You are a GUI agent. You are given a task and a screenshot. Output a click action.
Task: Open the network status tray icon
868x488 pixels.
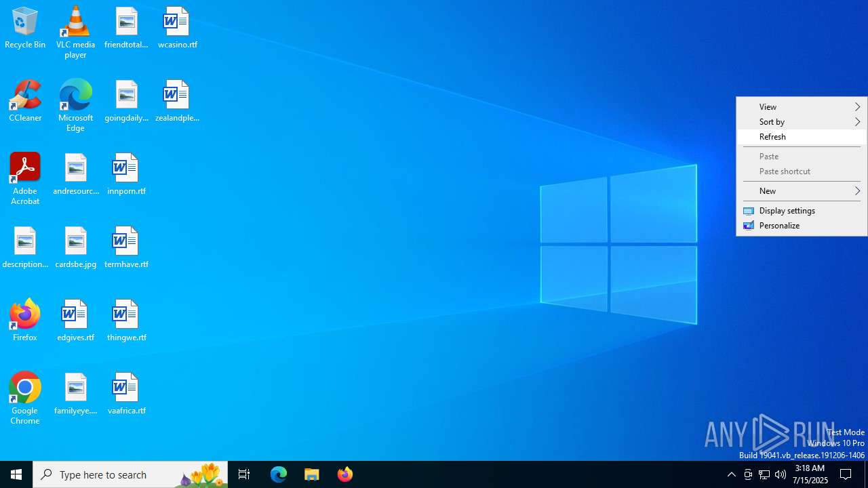(764, 474)
